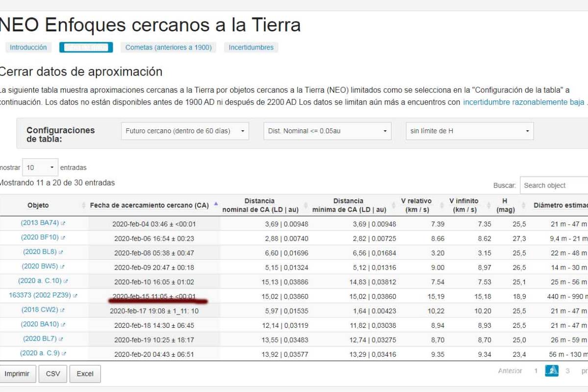
Task: Open the Cometas (anteriores a 1900) tab
Action: click(168, 48)
